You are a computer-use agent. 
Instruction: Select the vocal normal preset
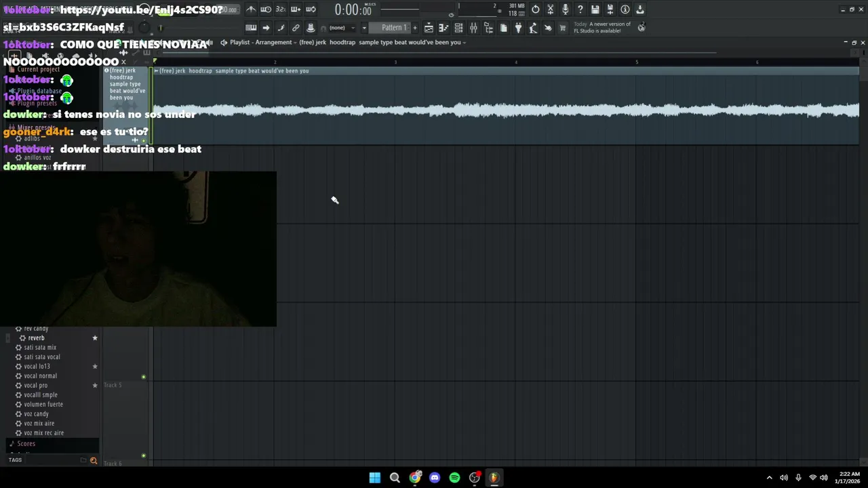pos(40,375)
